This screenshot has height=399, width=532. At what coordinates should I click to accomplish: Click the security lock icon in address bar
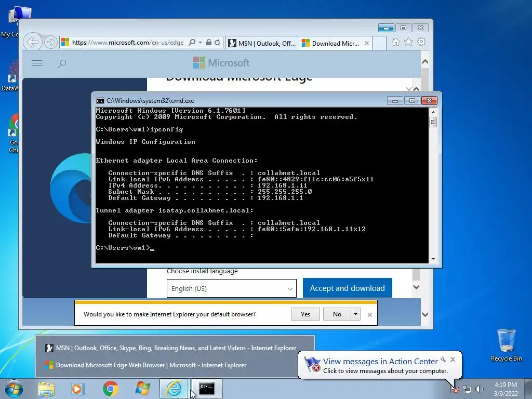pos(209,43)
